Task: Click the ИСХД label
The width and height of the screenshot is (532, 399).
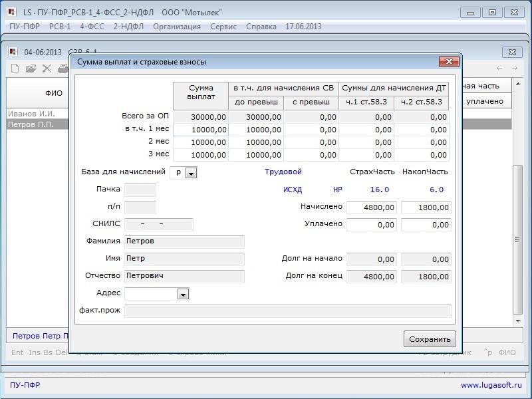Action: [293, 190]
